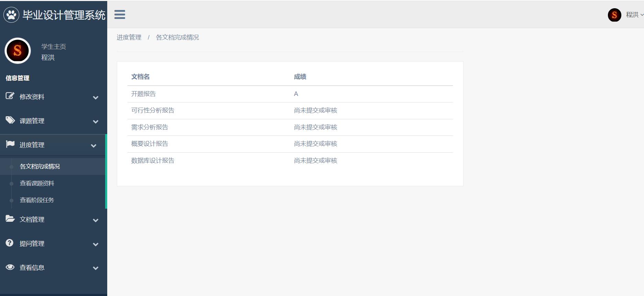644x296 pixels.
Task: Click the 进度管理 flag icon
Action: pyautogui.click(x=10, y=144)
